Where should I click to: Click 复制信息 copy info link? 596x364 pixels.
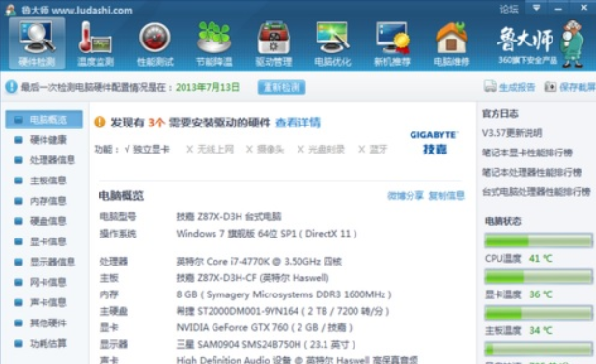click(446, 196)
